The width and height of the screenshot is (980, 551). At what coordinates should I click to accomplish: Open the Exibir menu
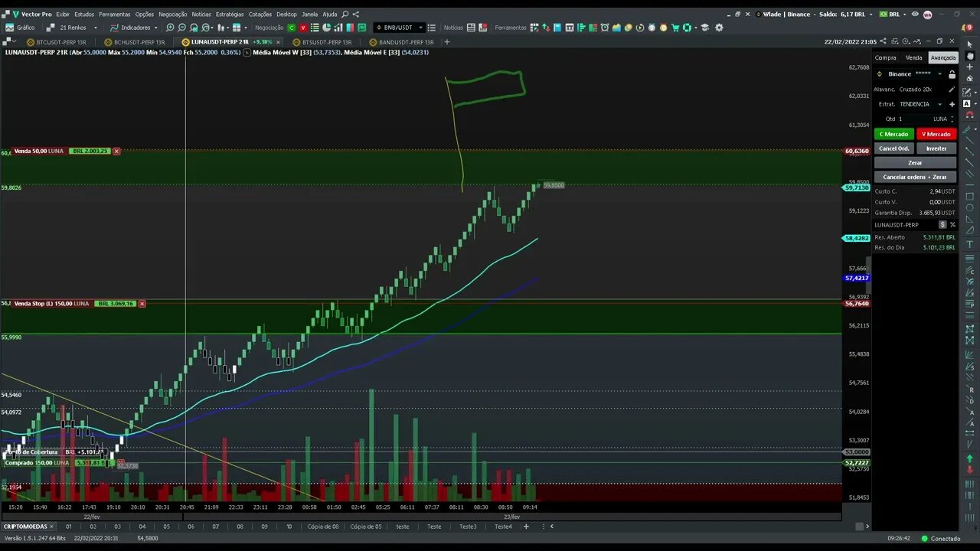click(63, 14)
